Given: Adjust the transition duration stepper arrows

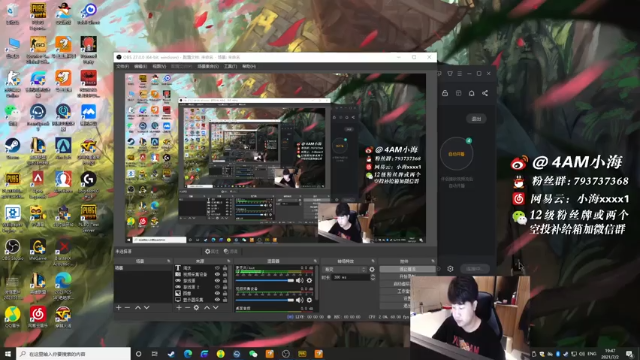Looking at the screenshot, I should 373,277.
